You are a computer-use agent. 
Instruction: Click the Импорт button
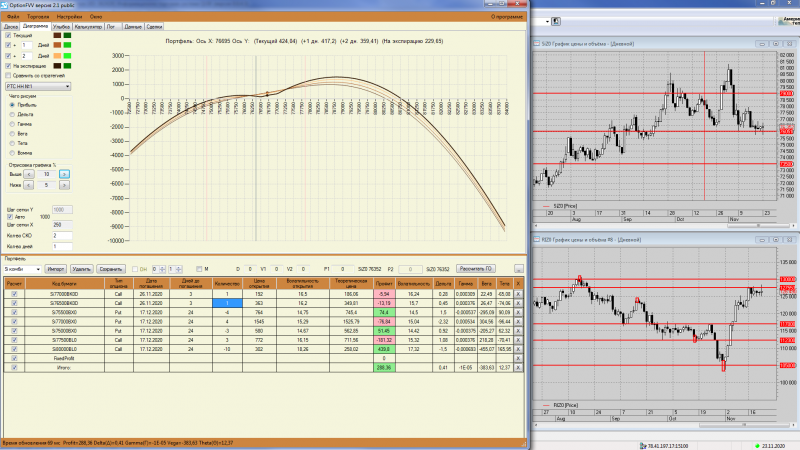point(55,269)
